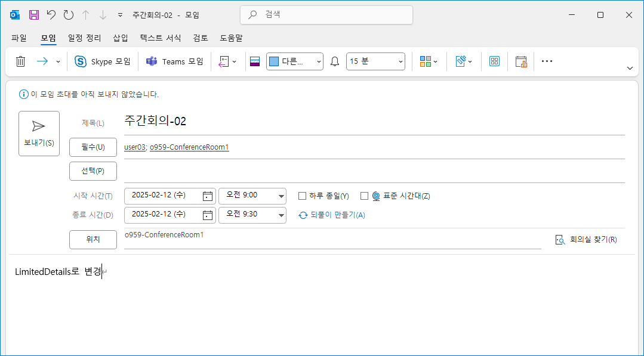644x356 pixels.
Task: Open the 다른... show-as dropdown
Action: pos(294,61)
